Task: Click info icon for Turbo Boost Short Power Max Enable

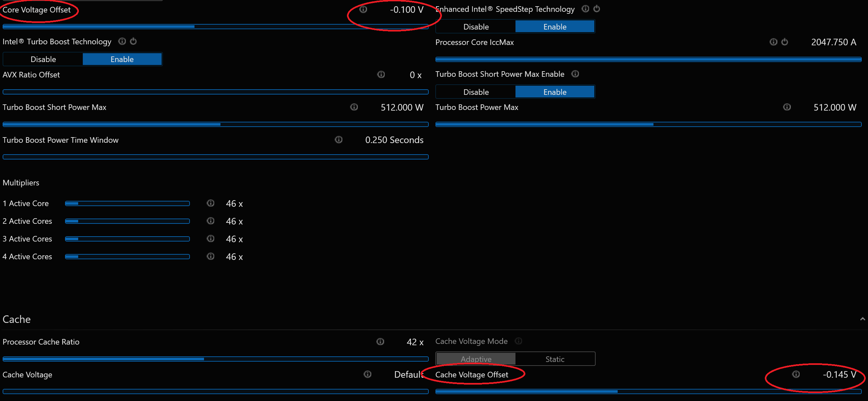Action: [x=575, y=74]
